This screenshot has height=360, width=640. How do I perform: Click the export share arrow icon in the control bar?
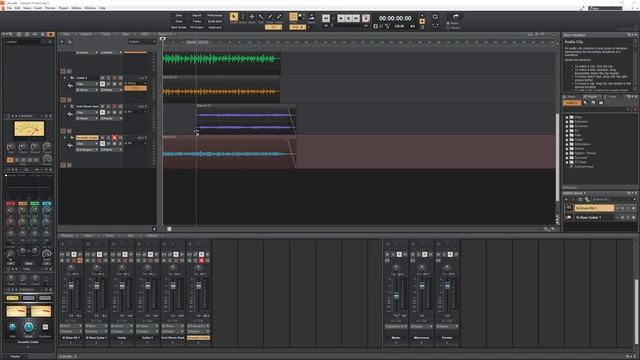(x=456, y=16)
